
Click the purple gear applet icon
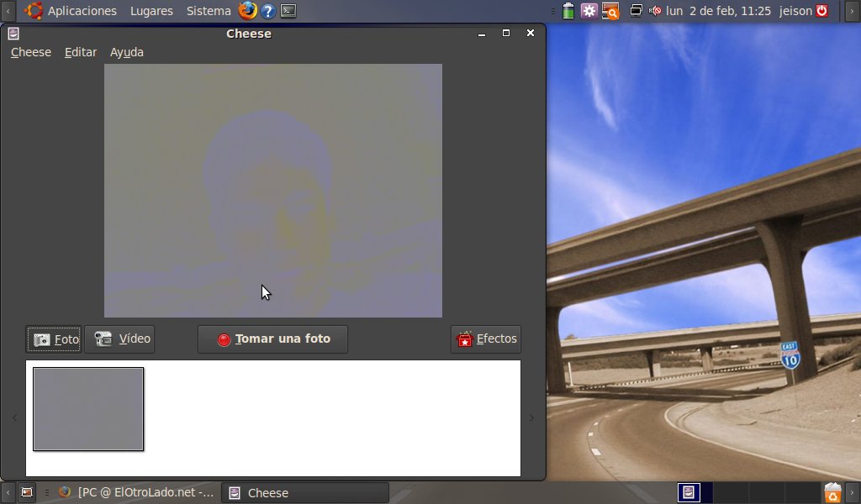pos(589,10)
